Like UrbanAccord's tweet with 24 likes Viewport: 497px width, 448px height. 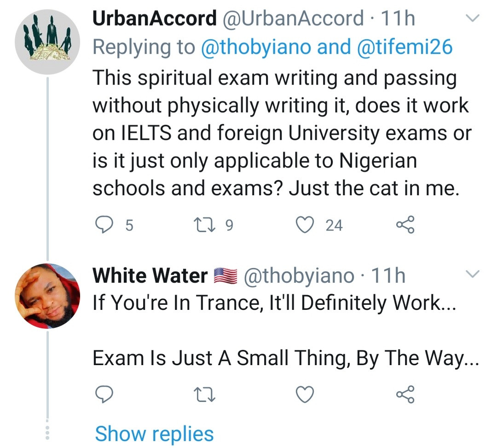pos(303,225)
